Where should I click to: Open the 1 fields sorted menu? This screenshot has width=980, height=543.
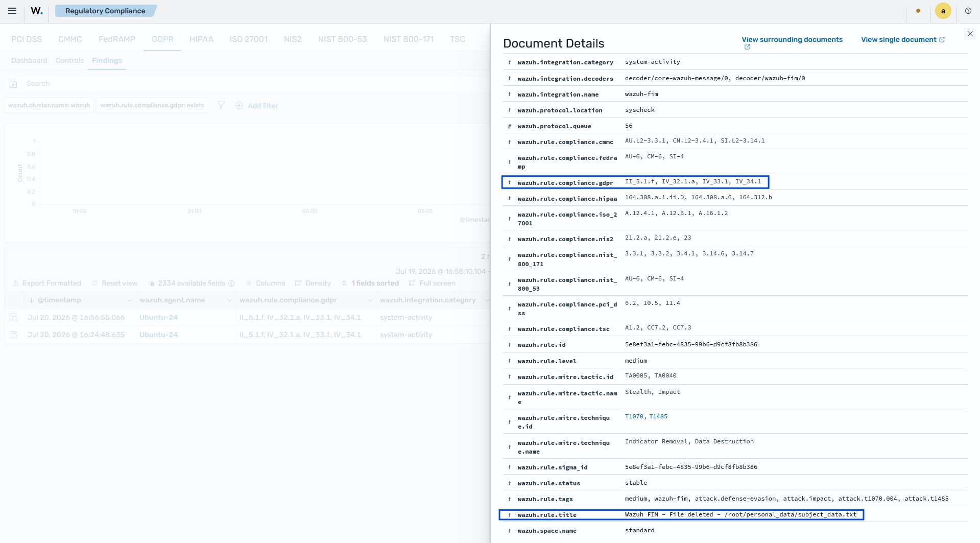click(370, 283)
